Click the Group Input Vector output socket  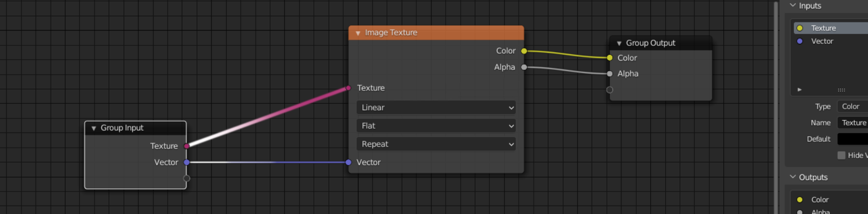[186, 162]
